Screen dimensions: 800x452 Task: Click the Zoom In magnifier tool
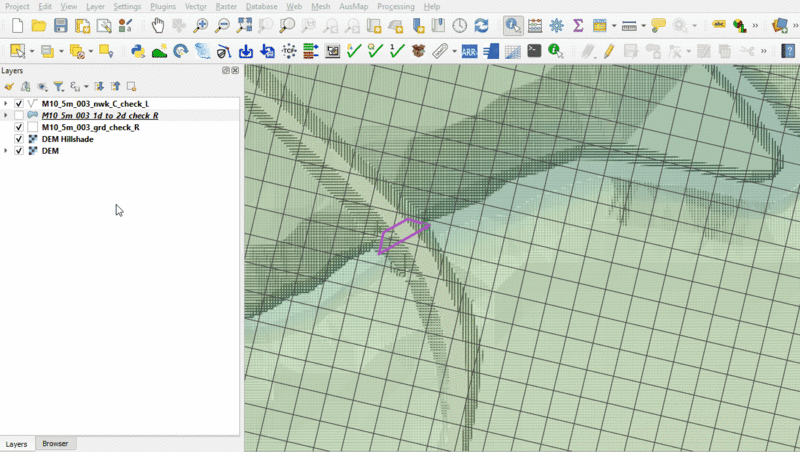[x=201, y=25]
